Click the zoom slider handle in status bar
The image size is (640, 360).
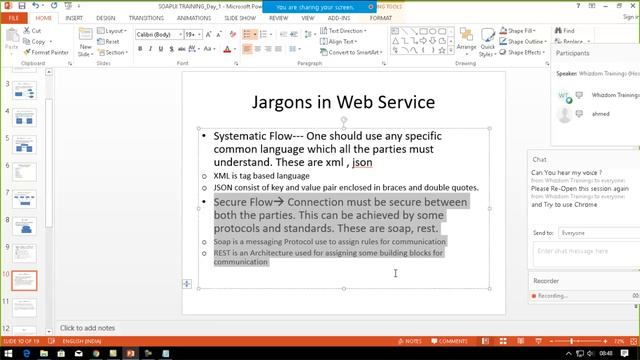click(571, 341)
